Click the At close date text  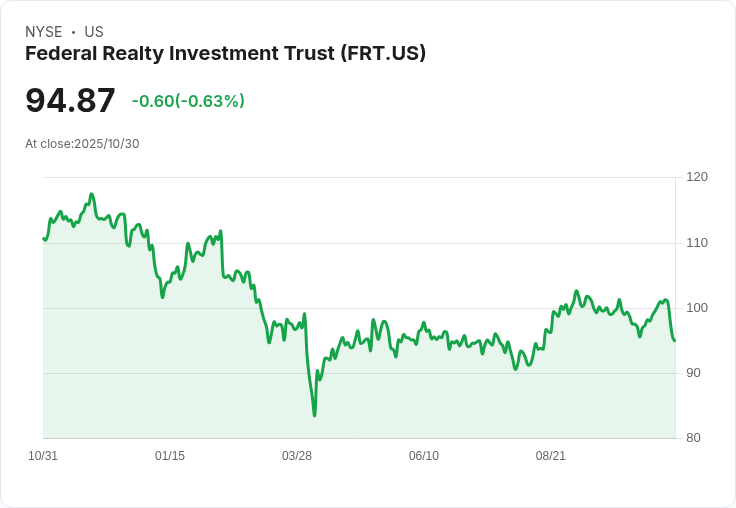(82, 144)
